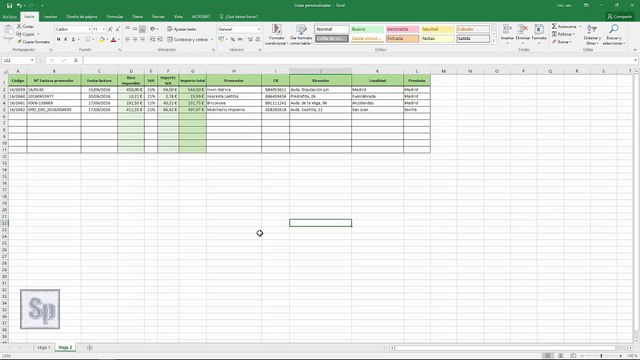Image resolution: width=640 pixels, height=360 pixels.
Task: Click the accounting currency format icon
Action: pyautogui.click(x=221, y=40)
